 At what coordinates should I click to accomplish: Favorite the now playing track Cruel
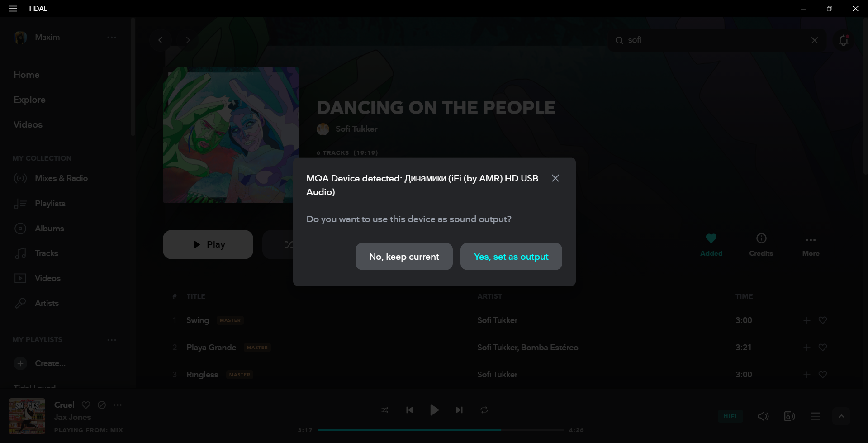click(86, 405)
